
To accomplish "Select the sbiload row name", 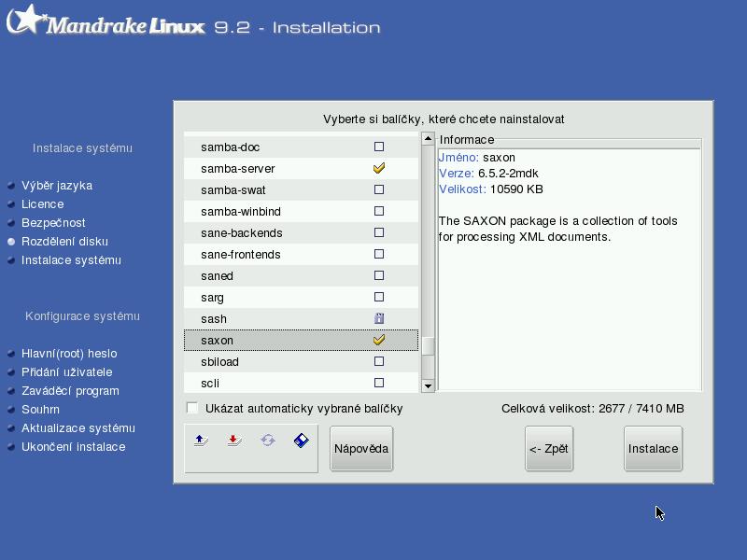I will [219, 361].
